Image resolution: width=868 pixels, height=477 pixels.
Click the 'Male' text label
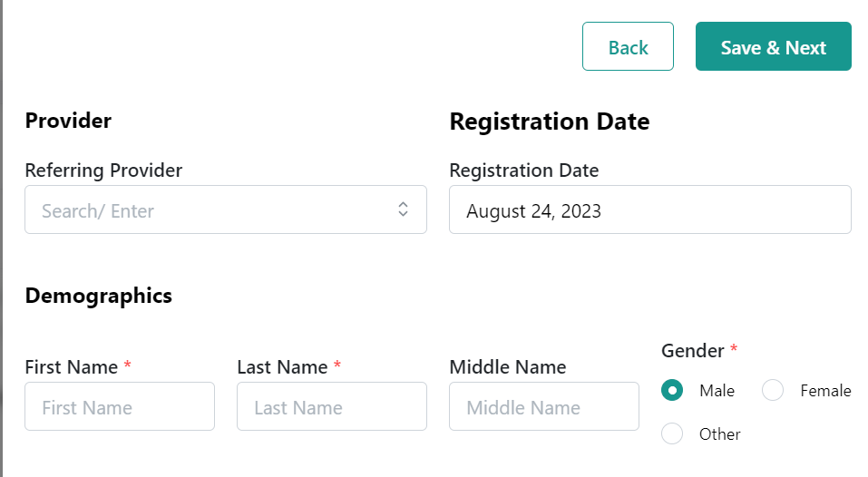[717, 391]
